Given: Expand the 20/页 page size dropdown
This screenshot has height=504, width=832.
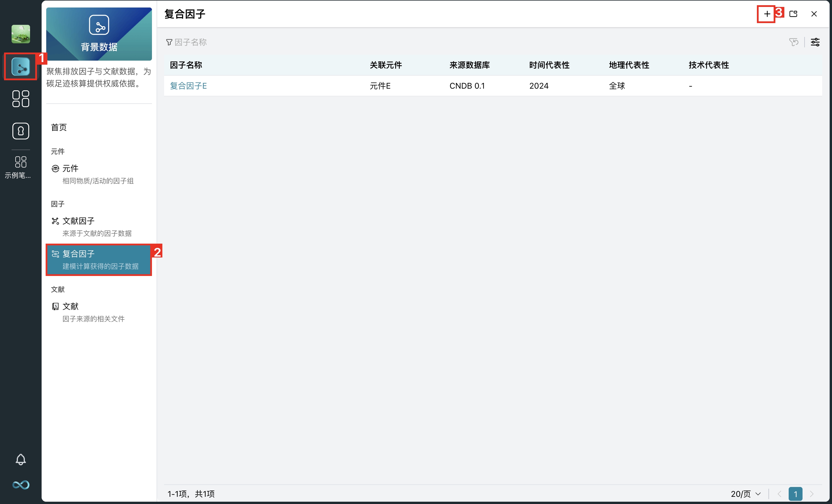Looking at the screenshot, I should point(746,494).
